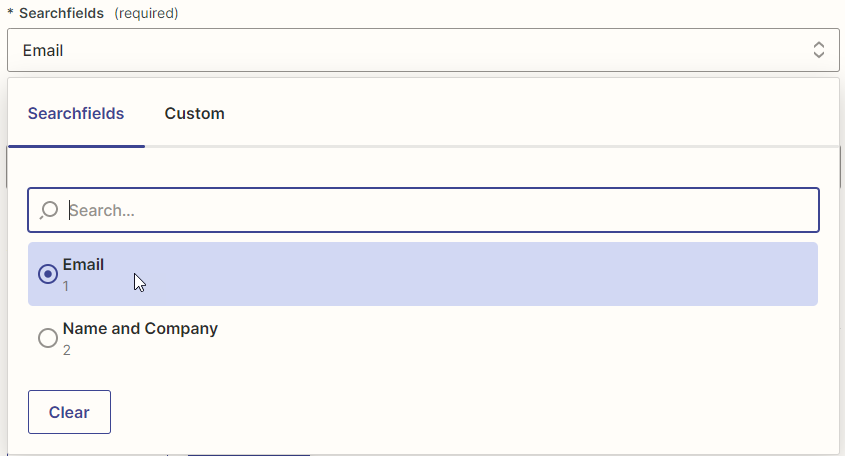Click the Name and Company option label
The height and width of the screenshot is (456, 845).
[140, 328]
